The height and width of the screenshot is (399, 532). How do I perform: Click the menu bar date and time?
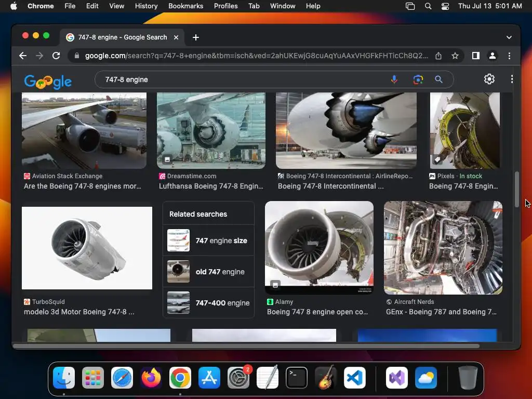(490, 6)
